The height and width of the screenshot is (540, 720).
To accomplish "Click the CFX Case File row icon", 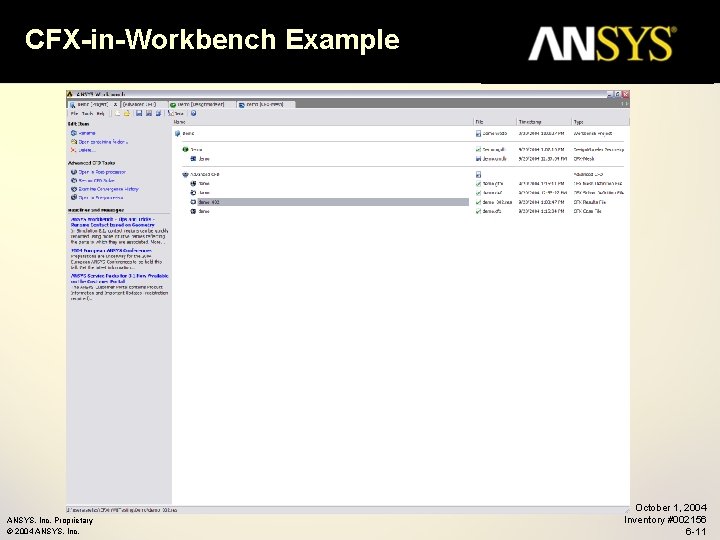I will pyautogui.click(x=193, y=211).
